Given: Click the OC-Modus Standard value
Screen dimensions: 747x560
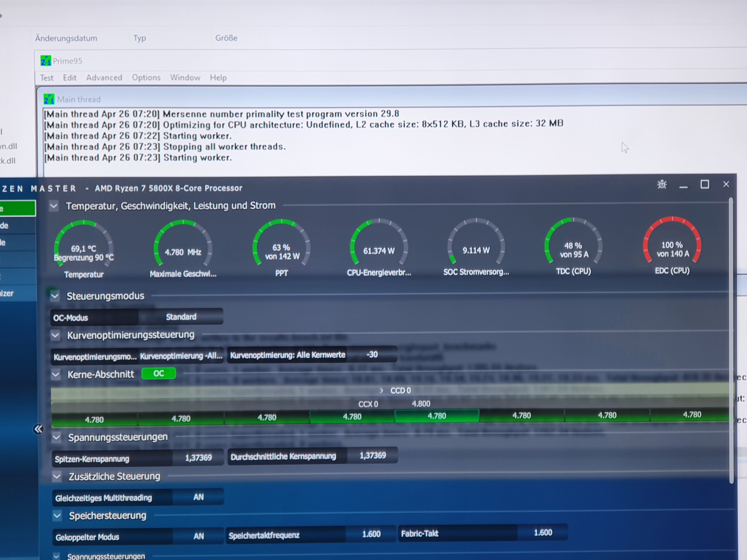Looking at the screenshot, I should (181, 317).
